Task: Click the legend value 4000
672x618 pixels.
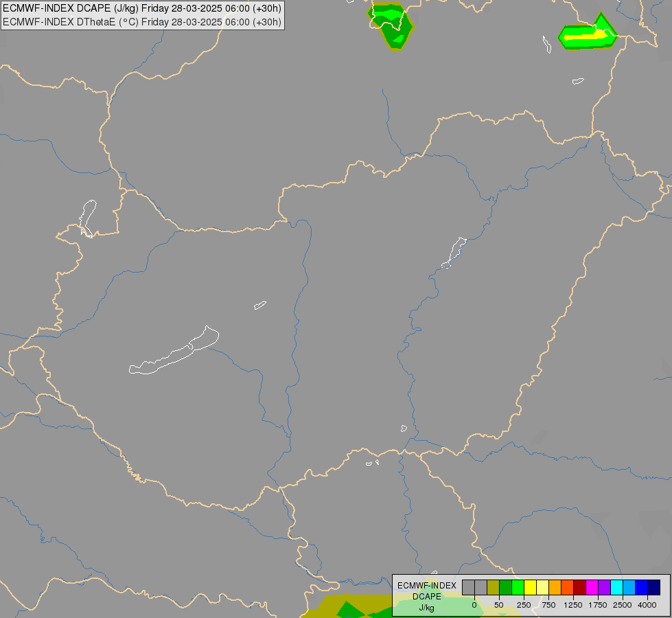Action: click(x=647, y=605)
